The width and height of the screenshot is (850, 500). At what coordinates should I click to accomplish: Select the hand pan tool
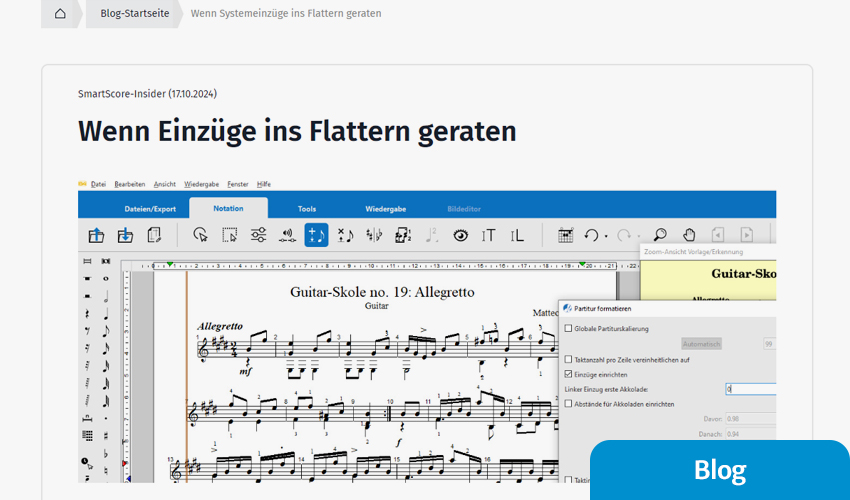click(x=689, y=236)
